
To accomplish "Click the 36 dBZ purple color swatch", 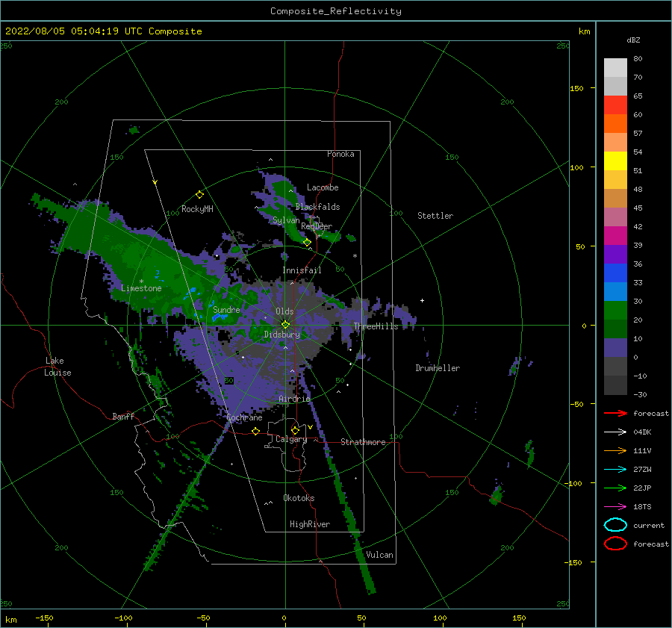I will 615,254.
